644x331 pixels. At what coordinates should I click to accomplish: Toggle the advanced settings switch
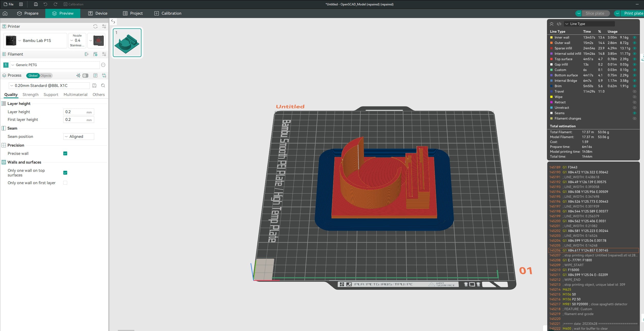[x=85, y=75]
